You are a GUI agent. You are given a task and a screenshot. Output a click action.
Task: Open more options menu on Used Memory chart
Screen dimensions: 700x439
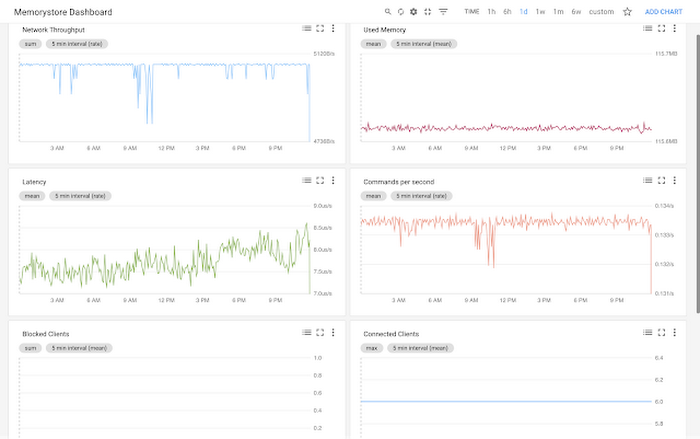click(x=674, y=28)
